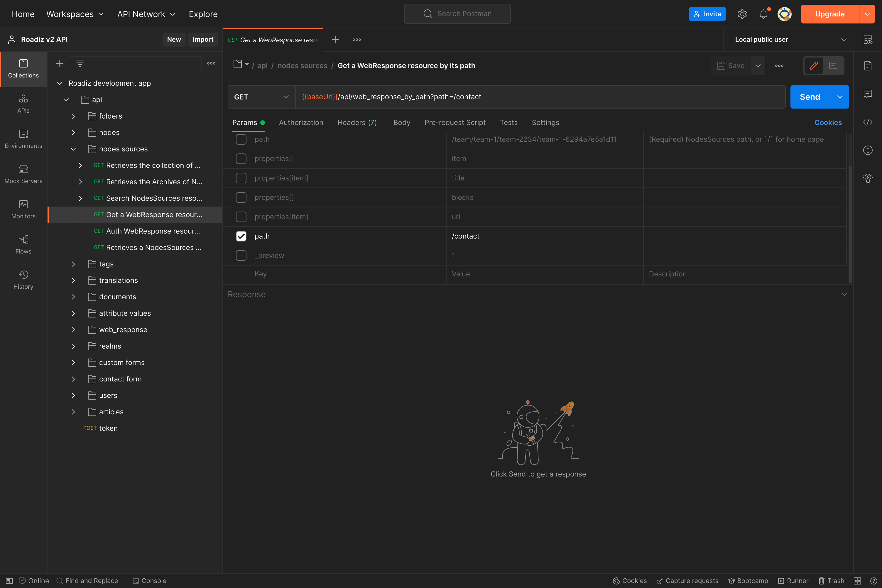Enable the _preview parameter checkbox
This screenshot has height=588, width=882.
coord(241,255)
